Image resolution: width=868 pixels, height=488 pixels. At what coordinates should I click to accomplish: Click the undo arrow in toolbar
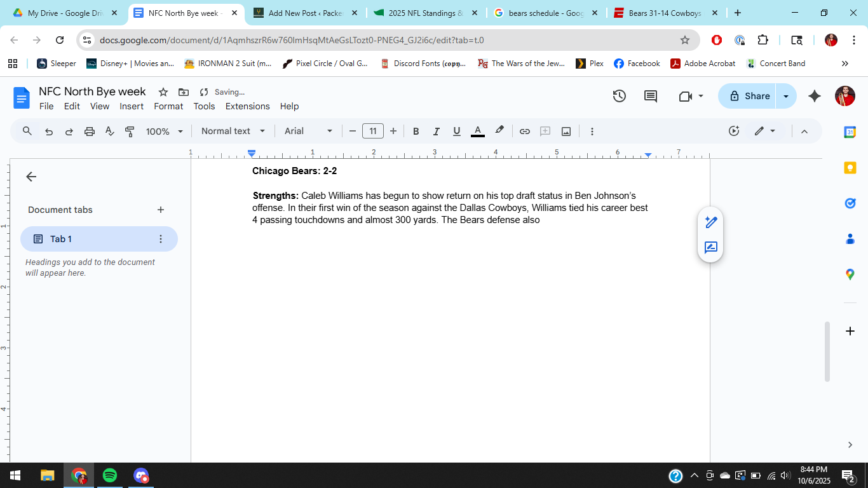49,132
